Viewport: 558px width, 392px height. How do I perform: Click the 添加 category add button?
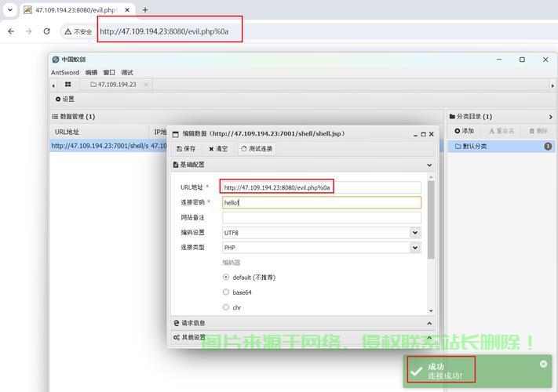click(465, 131)
